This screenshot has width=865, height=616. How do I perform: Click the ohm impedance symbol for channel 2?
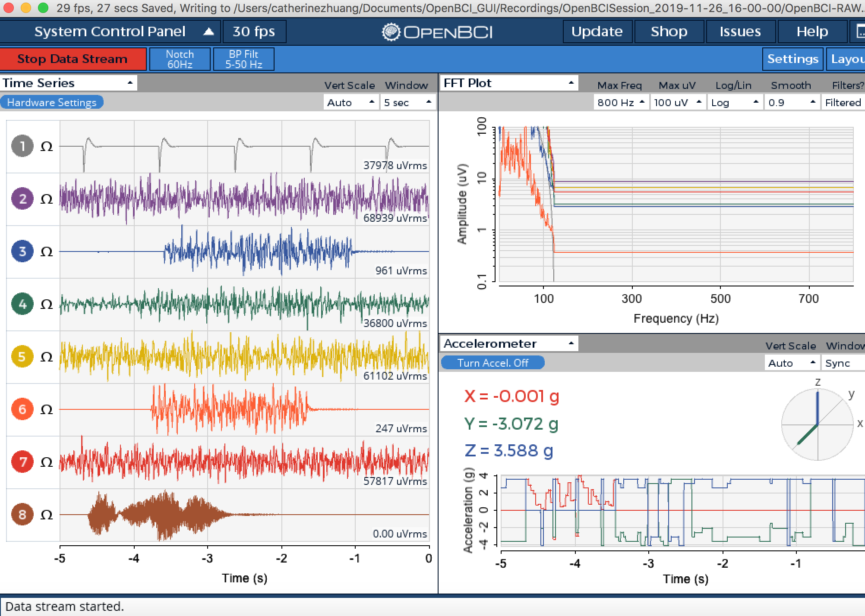coord(47,199)
